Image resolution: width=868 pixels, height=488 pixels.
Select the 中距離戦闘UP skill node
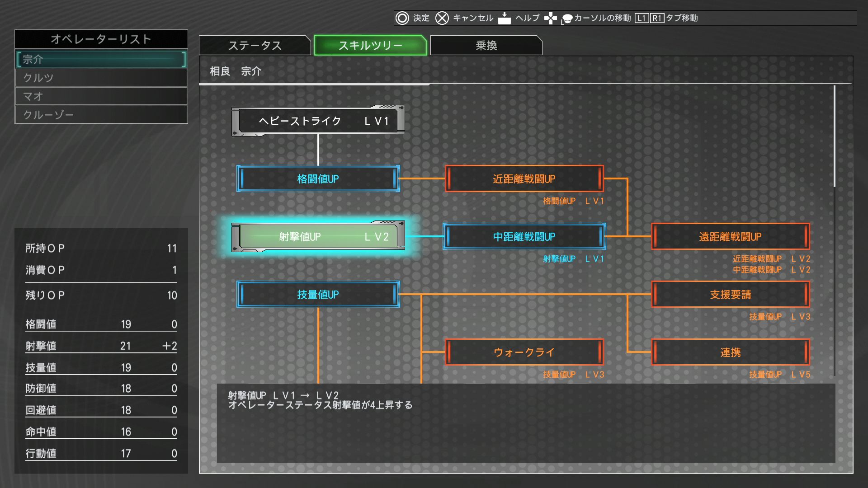tap(524, 236)
